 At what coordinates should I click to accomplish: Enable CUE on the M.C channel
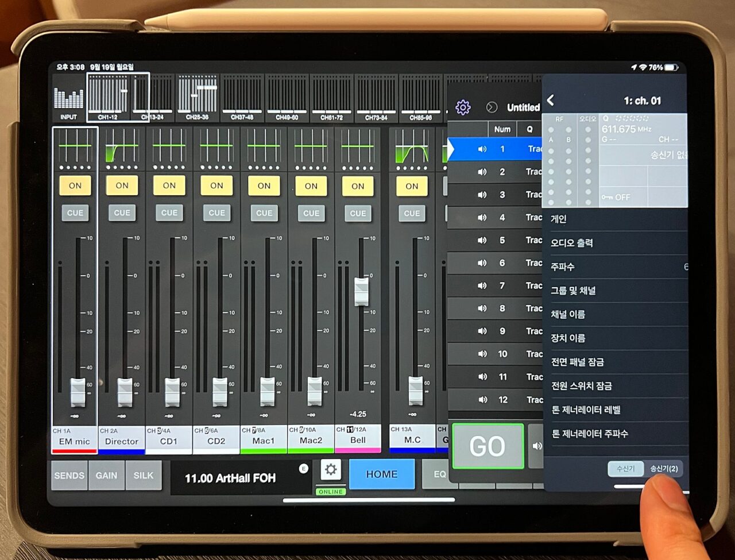[412, 213]
